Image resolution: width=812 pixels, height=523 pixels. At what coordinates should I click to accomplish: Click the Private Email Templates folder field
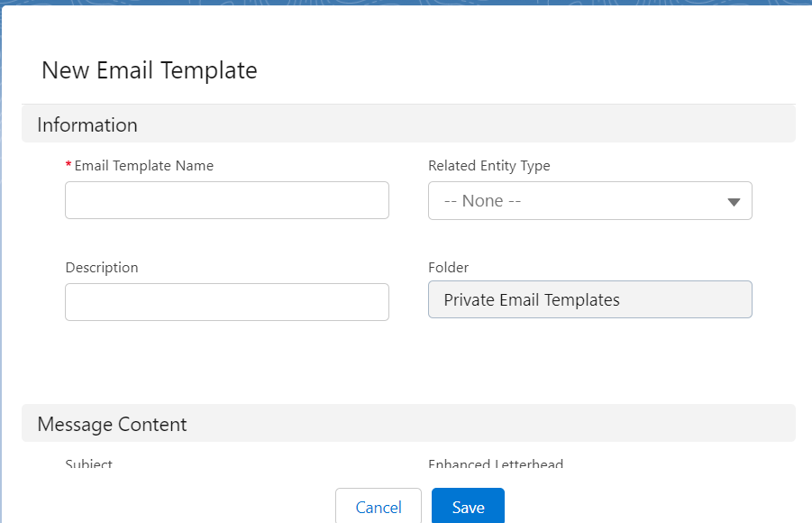coord(589,300)
